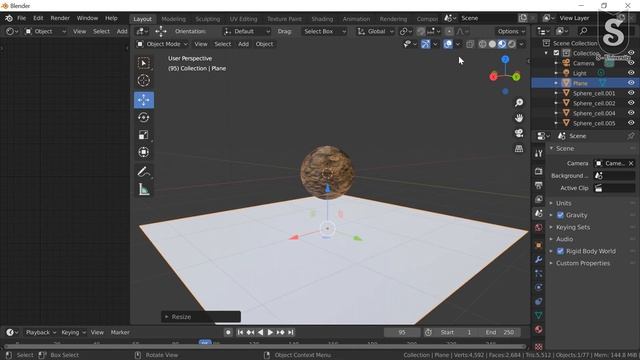Hide the Camera object in outliner

(631, 63)
